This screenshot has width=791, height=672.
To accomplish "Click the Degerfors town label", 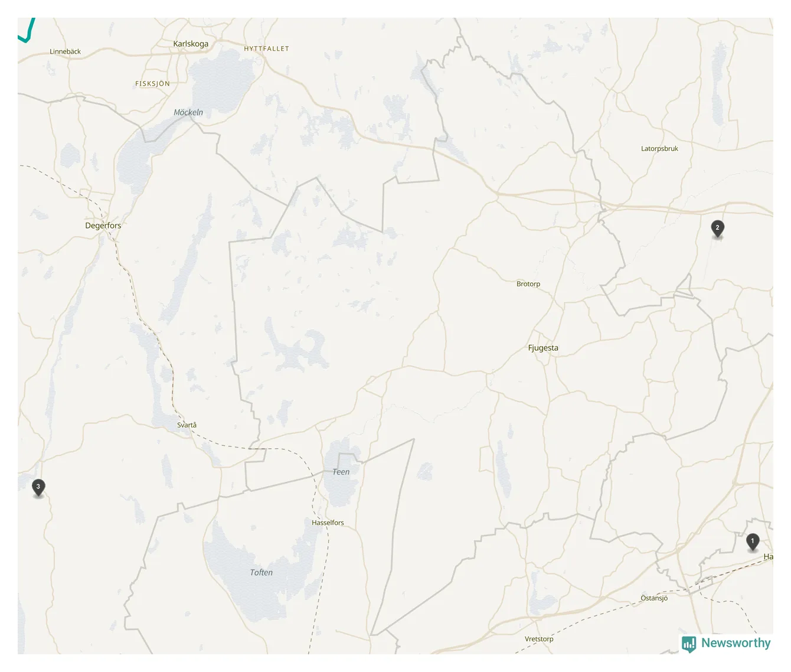I will 103,226.
